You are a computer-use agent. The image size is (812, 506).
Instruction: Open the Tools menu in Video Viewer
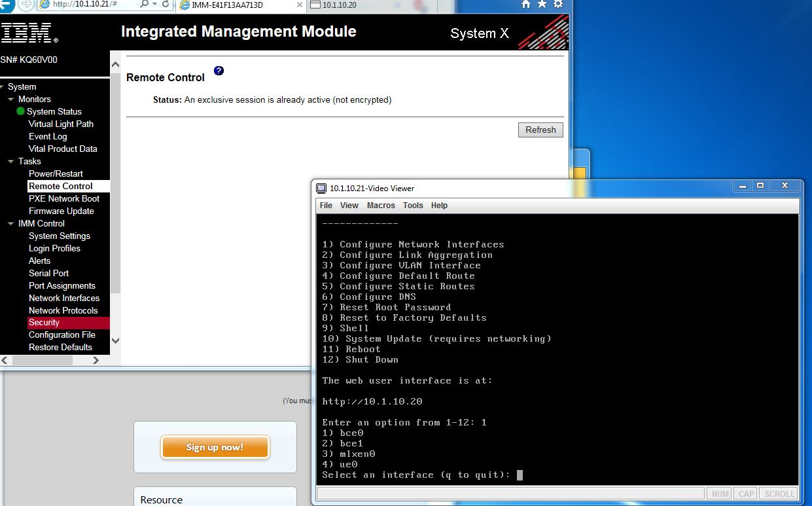[x=413, y=206]
